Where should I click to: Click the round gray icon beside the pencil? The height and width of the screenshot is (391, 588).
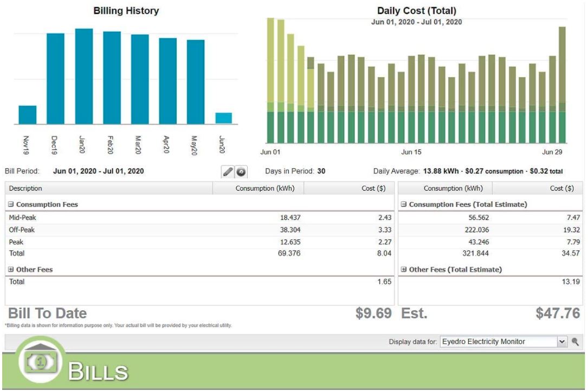[241, 172]
